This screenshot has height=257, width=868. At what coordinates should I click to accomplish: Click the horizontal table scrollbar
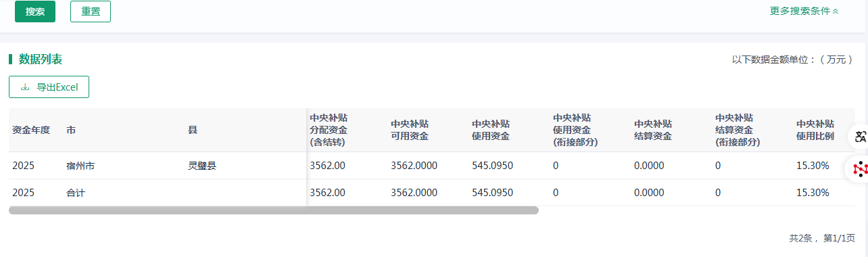(274, 210)
